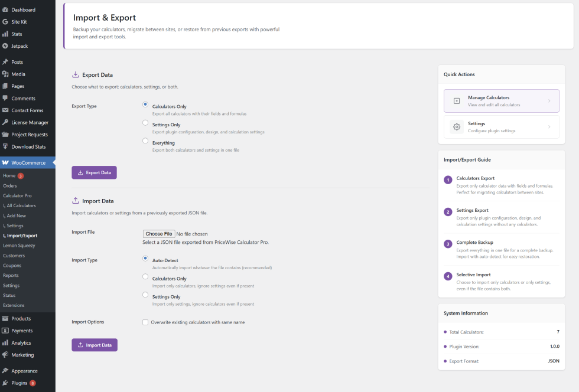Open Manage Calculators using its chevron arrow

[549, 101]
